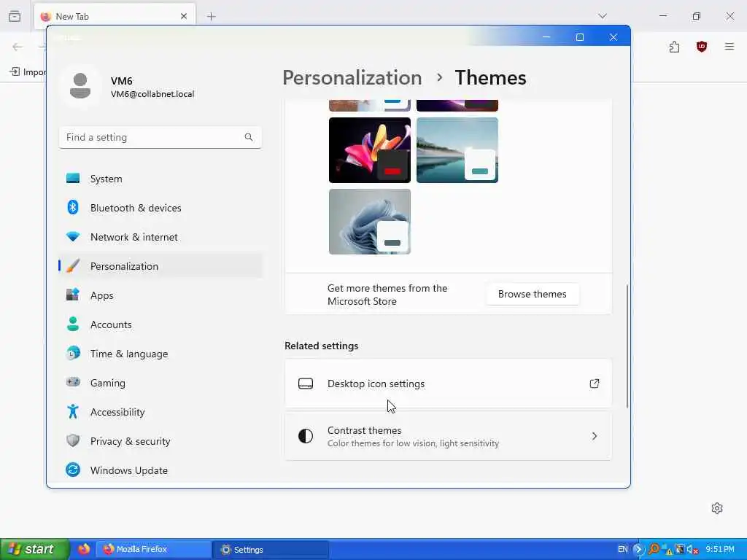Open the Firefox list all tabs dropdown
Image resolution: width=747 pixels, height=560 pixels.
(602, 16)
